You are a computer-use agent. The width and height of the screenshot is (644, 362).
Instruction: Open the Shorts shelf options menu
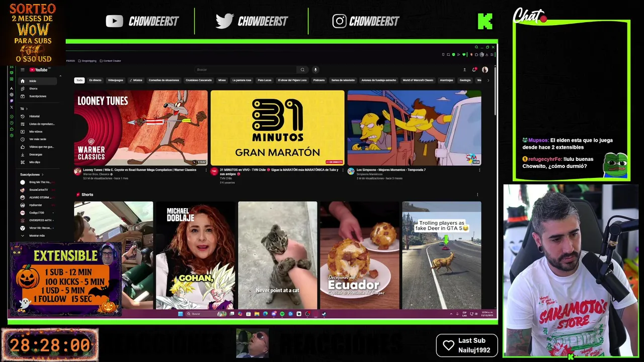[x=477, y=195]
